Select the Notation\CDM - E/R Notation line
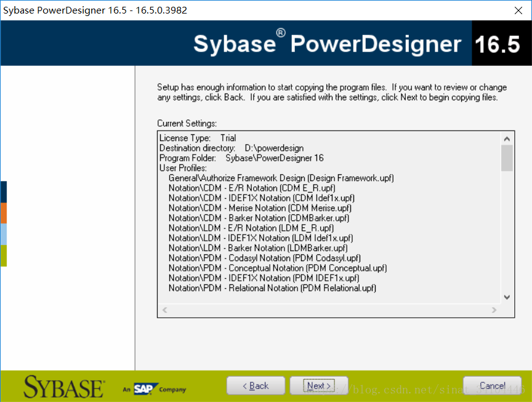This screenshot has height=402, width=532. point(252,188)
